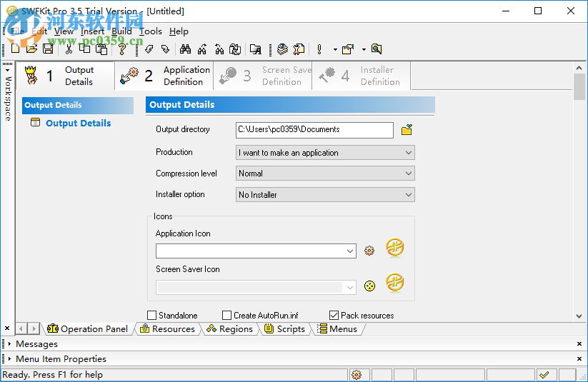Browse for output directory folder icon
The image size is (588, 382).
[407, 130]
